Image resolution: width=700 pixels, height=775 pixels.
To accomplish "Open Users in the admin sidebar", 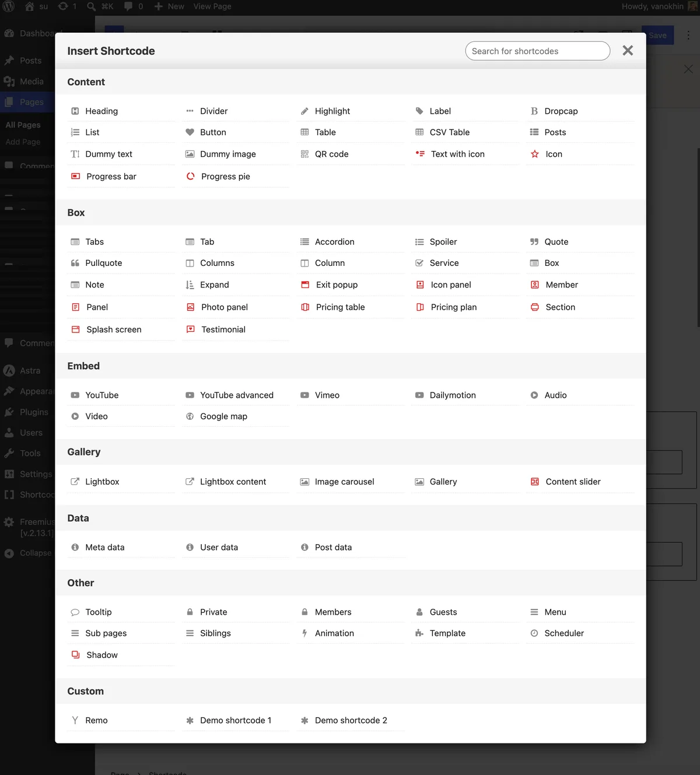I will [x=27, y=433].
